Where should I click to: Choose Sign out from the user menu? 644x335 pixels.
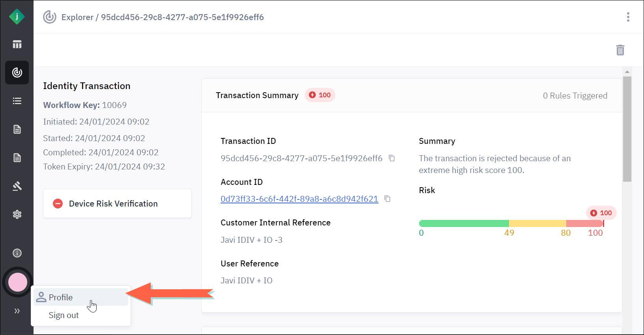pos(64,315)
